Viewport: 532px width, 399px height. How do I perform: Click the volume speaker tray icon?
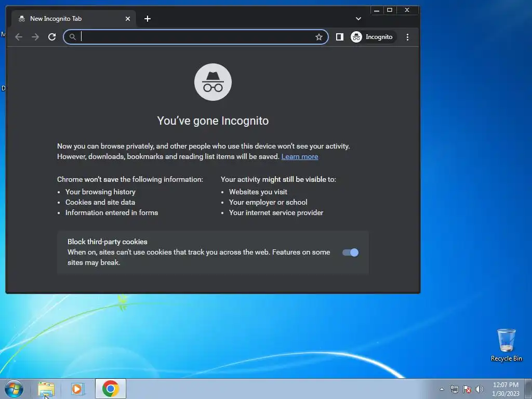(x=479, y=389)
